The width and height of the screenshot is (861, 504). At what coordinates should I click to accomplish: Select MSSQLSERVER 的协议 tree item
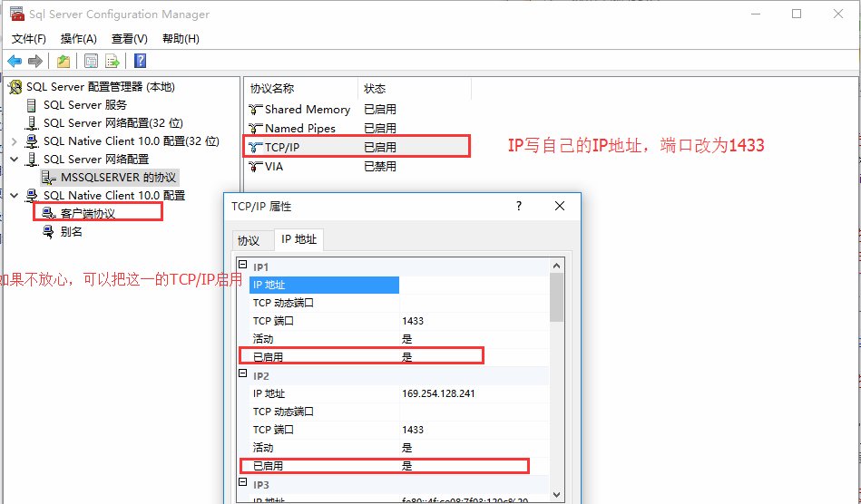[x=118, y=177]
